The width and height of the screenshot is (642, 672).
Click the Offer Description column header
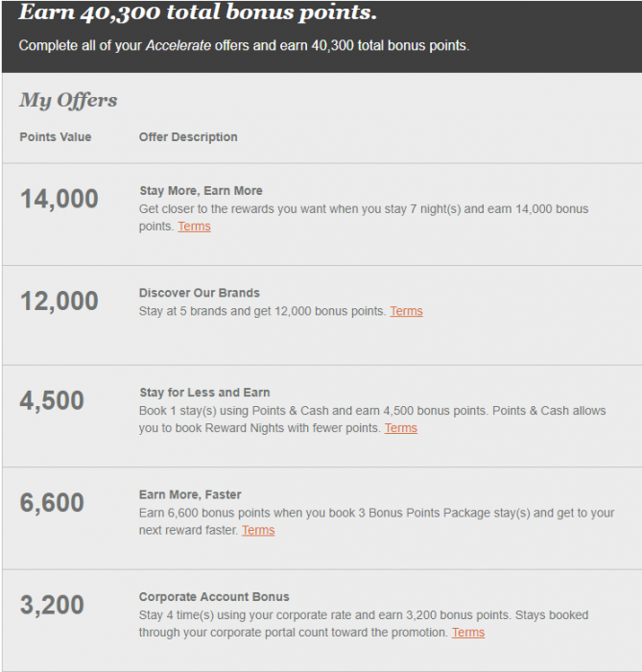pos(188,137)
